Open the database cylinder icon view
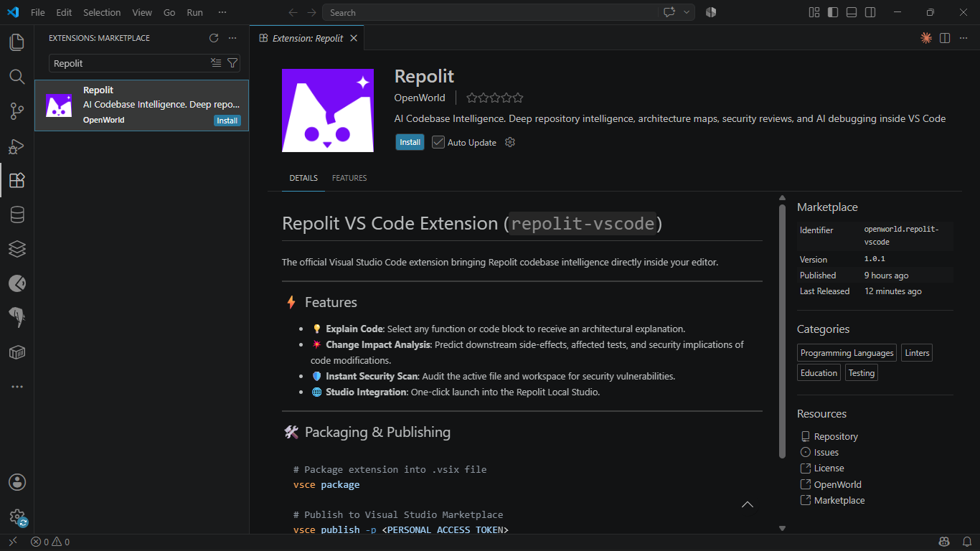This screenshot has width=980, height=551. [17, 215]
